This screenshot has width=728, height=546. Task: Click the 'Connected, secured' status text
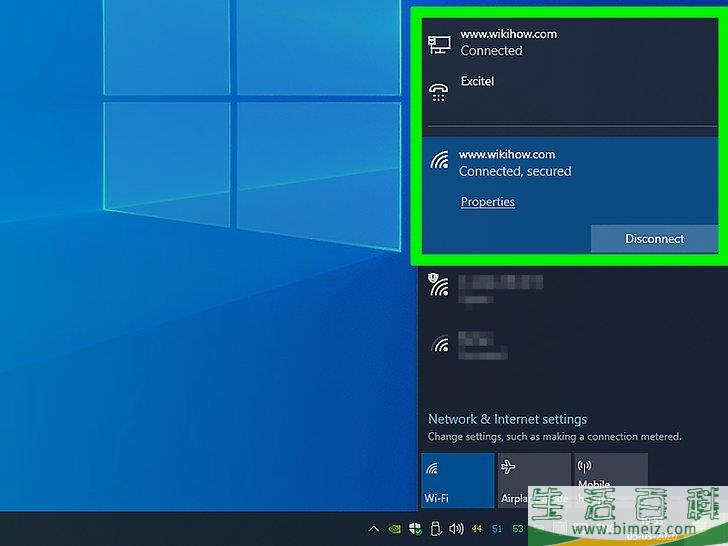(x=515, y=171)
